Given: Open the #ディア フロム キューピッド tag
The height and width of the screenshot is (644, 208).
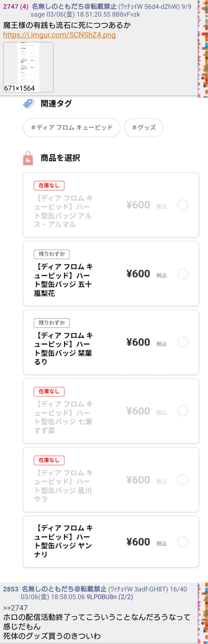Looking at the screenshot, I should tap(71, 128).
